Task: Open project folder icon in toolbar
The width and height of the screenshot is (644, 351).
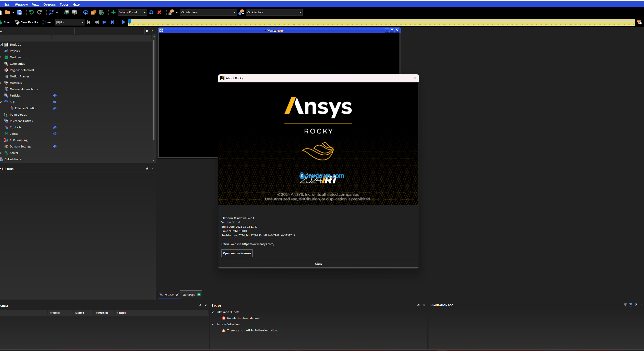Action: click(8, 12)
